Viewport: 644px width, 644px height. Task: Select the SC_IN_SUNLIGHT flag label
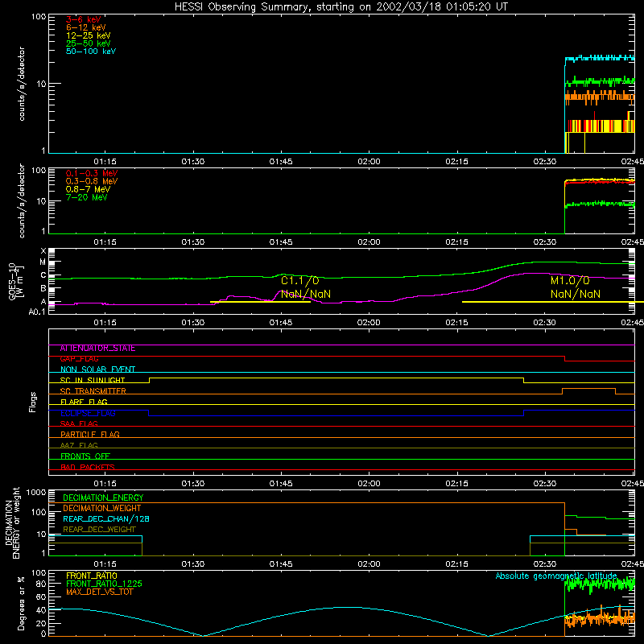click(x=93, y=380)
